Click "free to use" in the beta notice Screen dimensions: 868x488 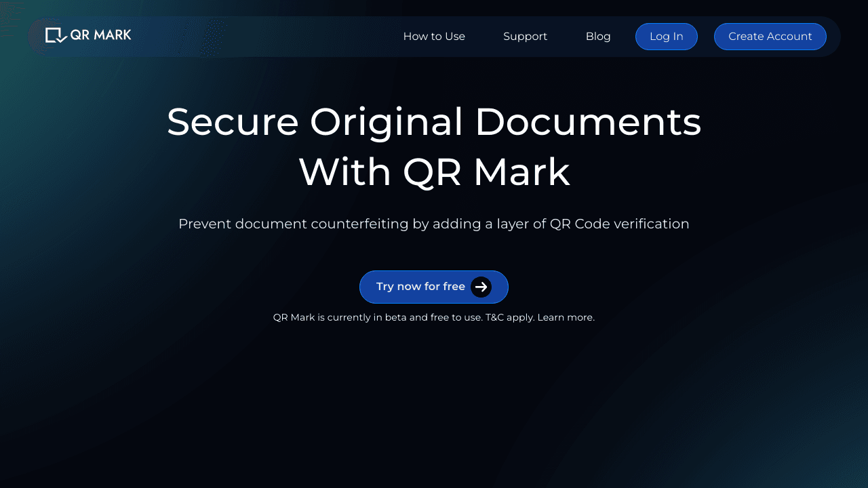[456, 317]
